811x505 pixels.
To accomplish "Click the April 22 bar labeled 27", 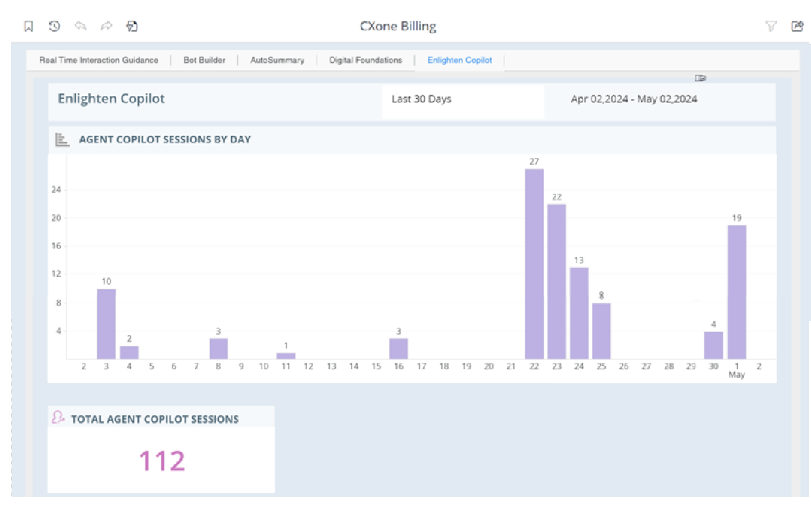I will [x=534, y=264].
